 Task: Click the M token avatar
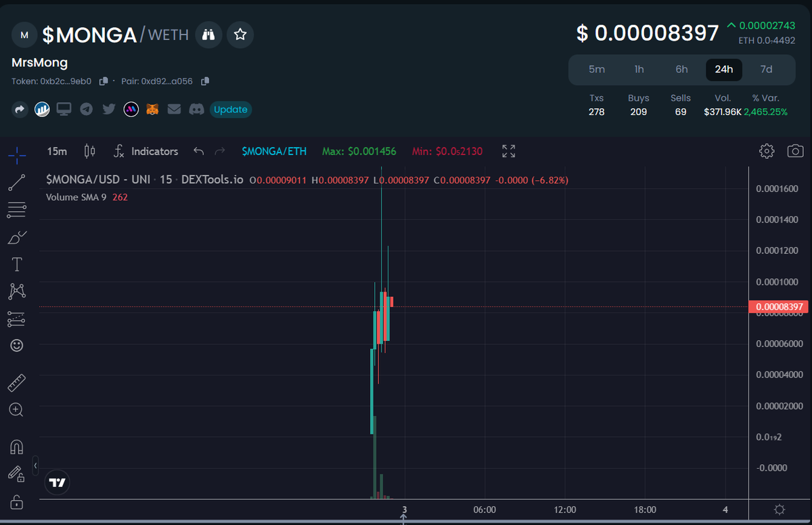(x=24, y=35)
